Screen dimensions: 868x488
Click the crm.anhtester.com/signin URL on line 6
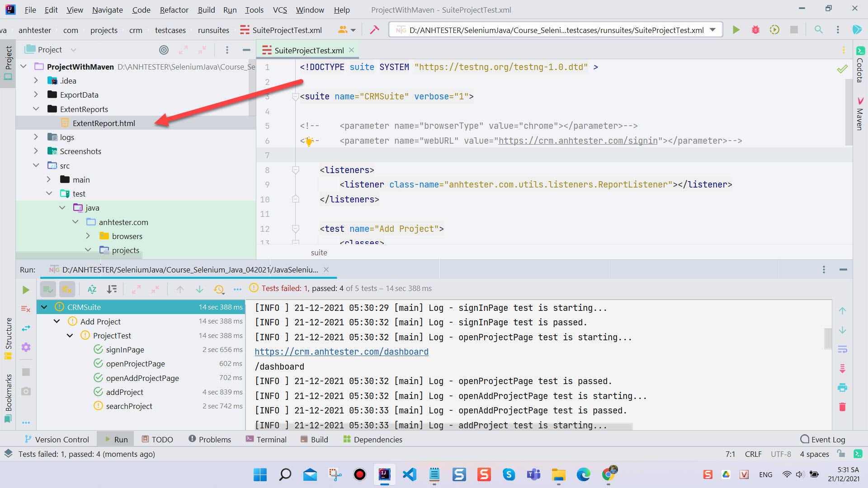point(578,141)
